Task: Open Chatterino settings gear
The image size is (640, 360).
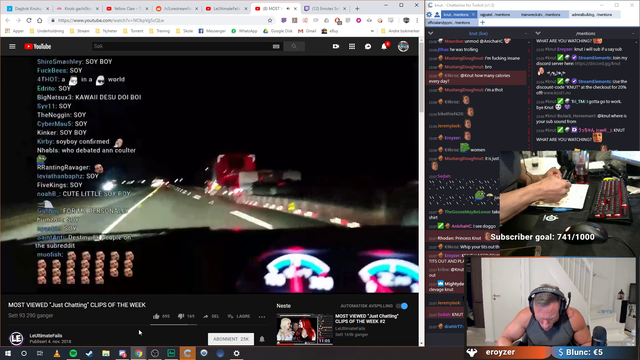Action: [429, 15]
